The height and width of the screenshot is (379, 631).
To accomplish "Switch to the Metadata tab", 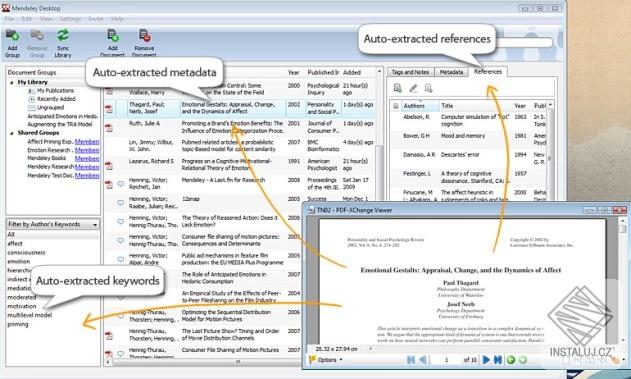I will (x=451, y=72).
